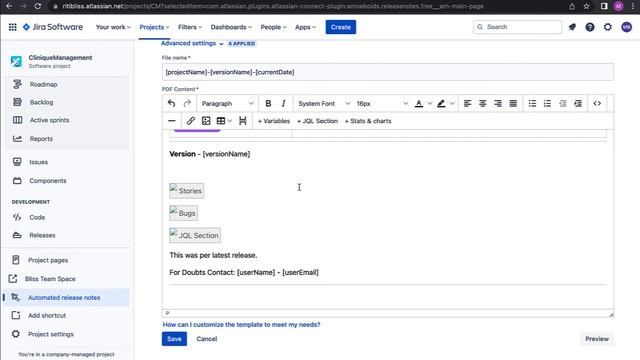The width and height of the screenshot is (640, 360).
Task: Reload the browser page
Action: (x=38, y=6)
